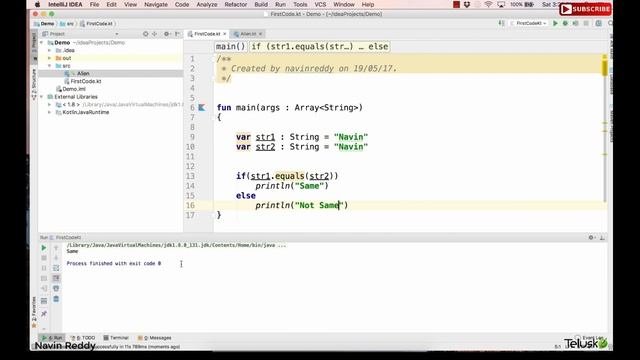Collapse the src folder

pos(50,66)
